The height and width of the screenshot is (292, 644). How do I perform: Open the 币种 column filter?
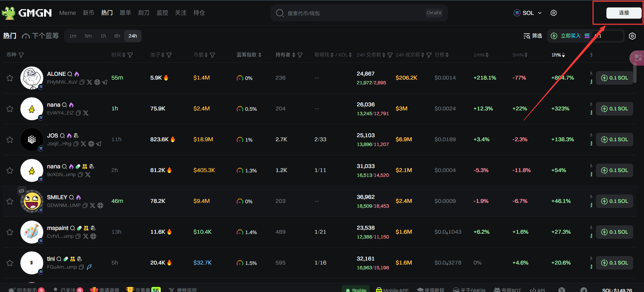21,55
